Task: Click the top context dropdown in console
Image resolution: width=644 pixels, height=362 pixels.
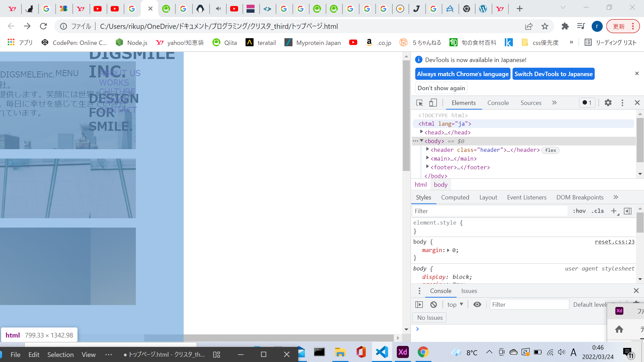Action: point(455,304)
